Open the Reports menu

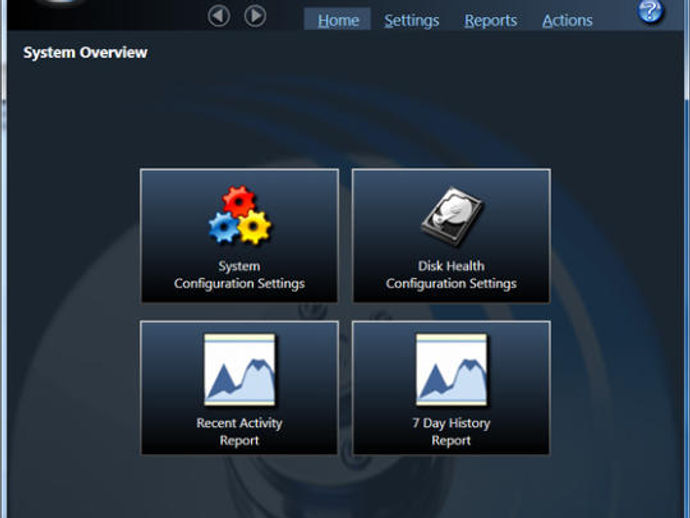pyautogui.click(x=491, y=20)
